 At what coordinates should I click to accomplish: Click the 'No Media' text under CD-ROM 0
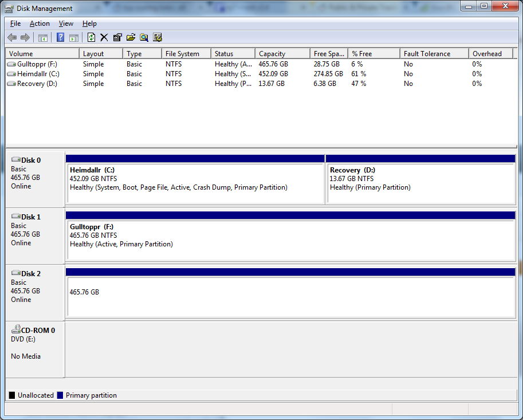click(26, 356)
